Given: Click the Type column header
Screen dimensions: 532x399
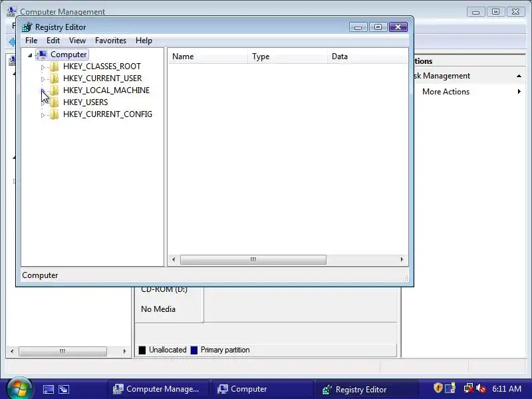Looking at the screenshot, I should 288,57.
